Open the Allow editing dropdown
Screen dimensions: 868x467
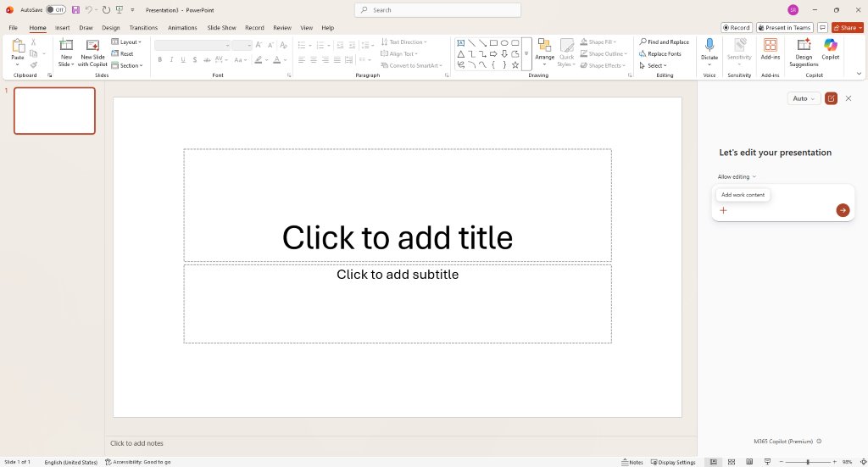tap(737, 176)
